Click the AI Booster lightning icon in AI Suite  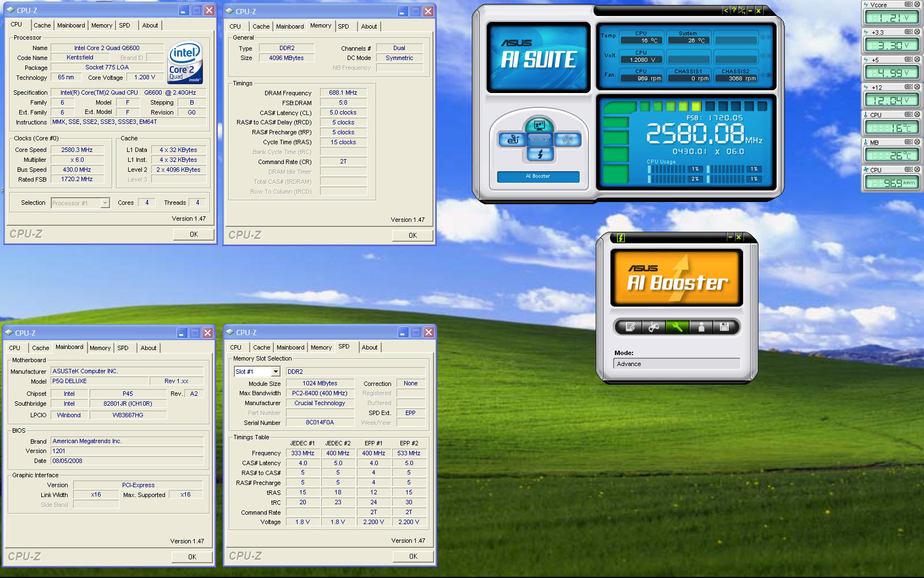pyautogui.click(x=540, y=155)
